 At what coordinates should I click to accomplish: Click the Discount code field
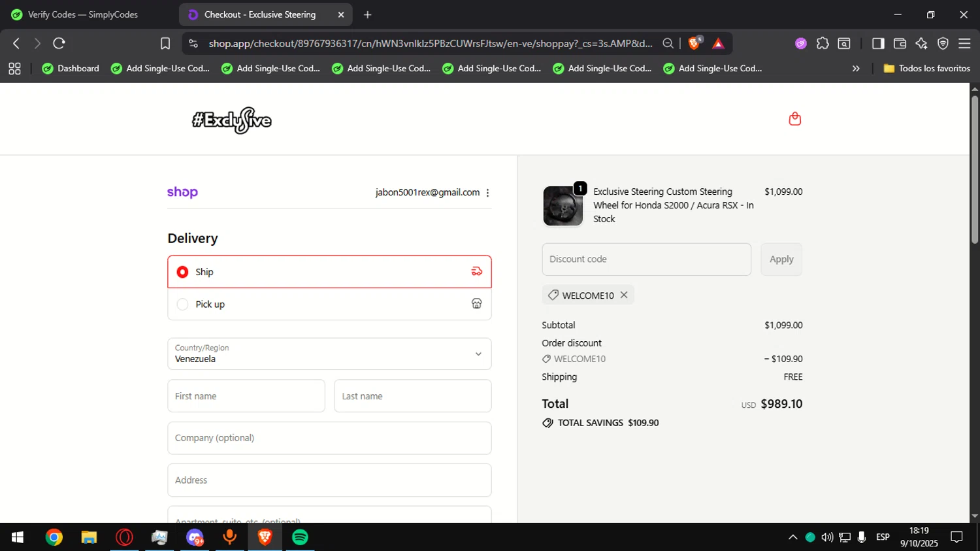click(646, 259)
